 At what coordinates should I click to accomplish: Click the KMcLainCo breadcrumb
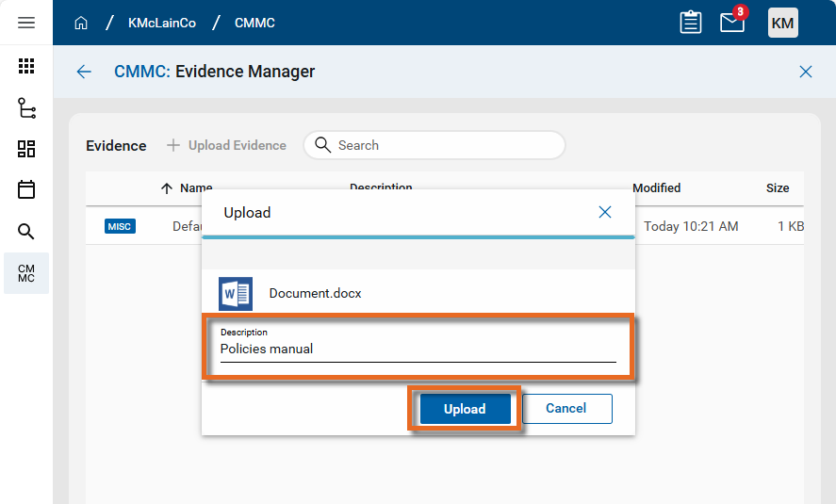162,23
